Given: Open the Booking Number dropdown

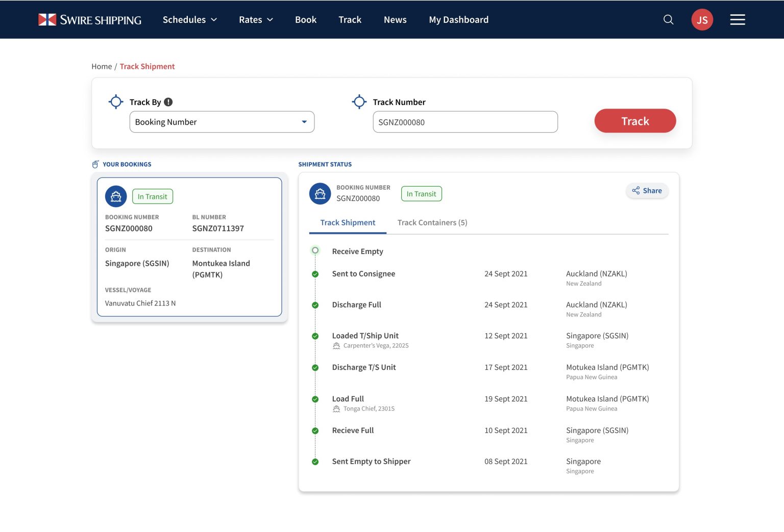Looking at the screenshot, I should pos(222,122).
